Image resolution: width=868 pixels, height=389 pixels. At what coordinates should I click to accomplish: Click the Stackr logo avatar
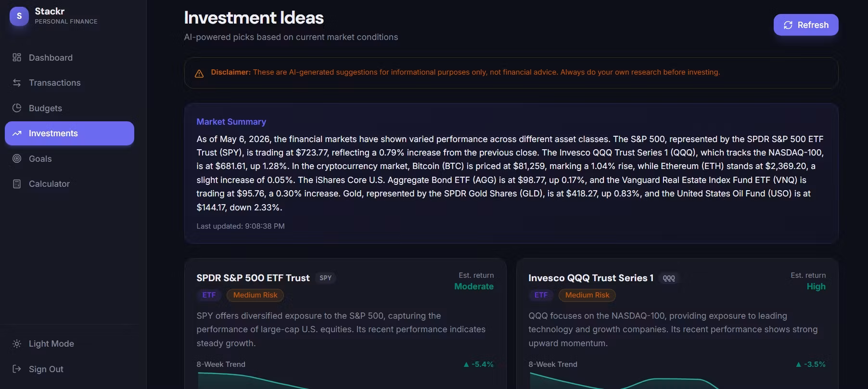[x=19, y=16]
